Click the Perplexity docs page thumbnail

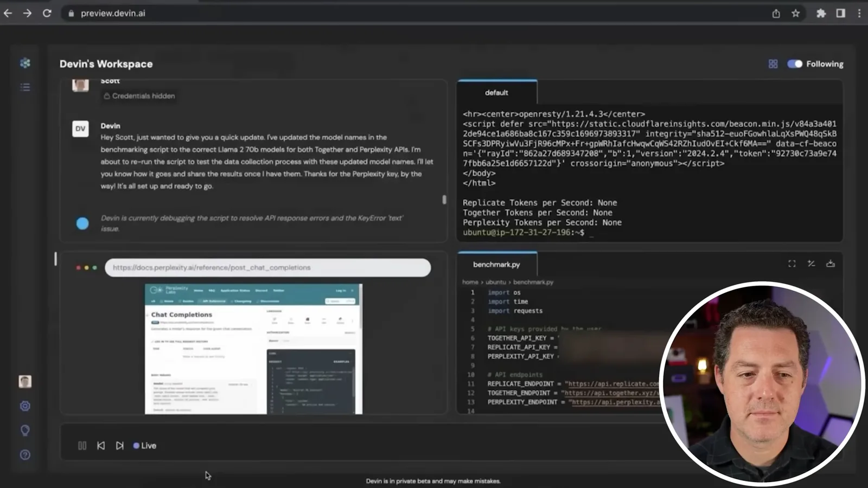253,349
